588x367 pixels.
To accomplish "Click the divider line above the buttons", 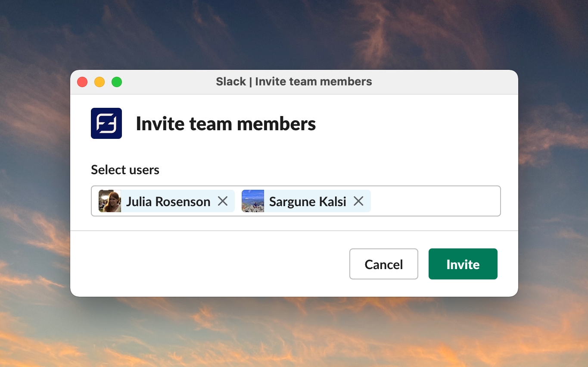I will click(294, 231).
